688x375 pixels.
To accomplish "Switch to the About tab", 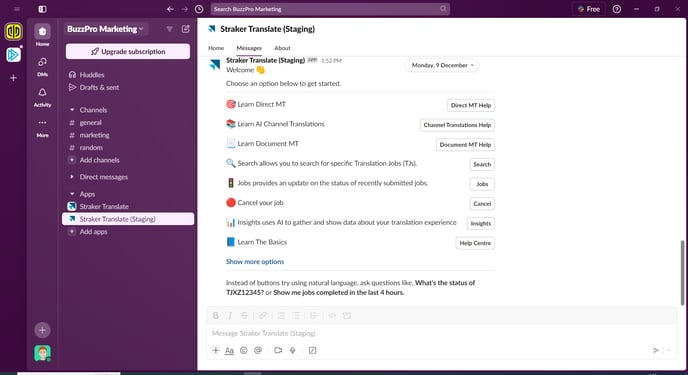I will [282, 48].
